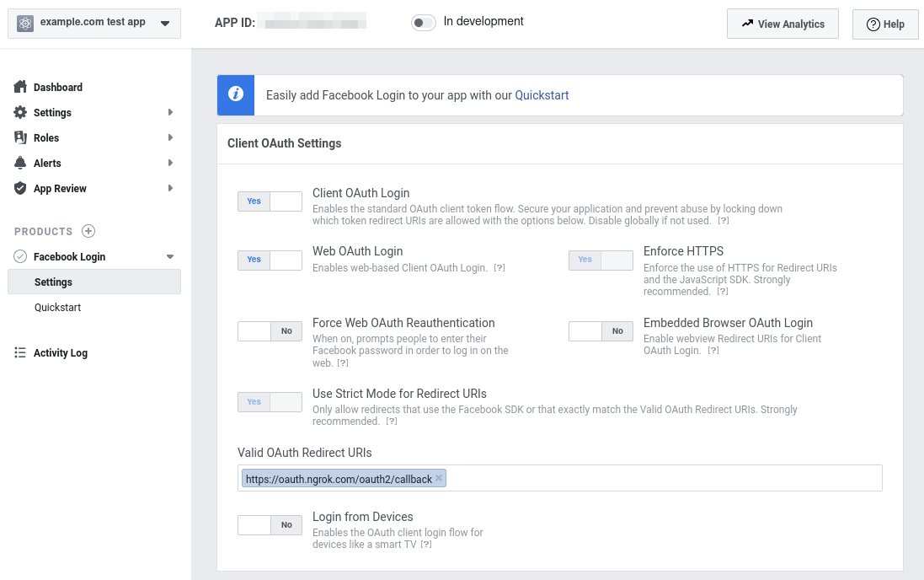Viewport: 924px width, 580px height.
Task: Click the Activity Log list icon
Action: point(20,352)
